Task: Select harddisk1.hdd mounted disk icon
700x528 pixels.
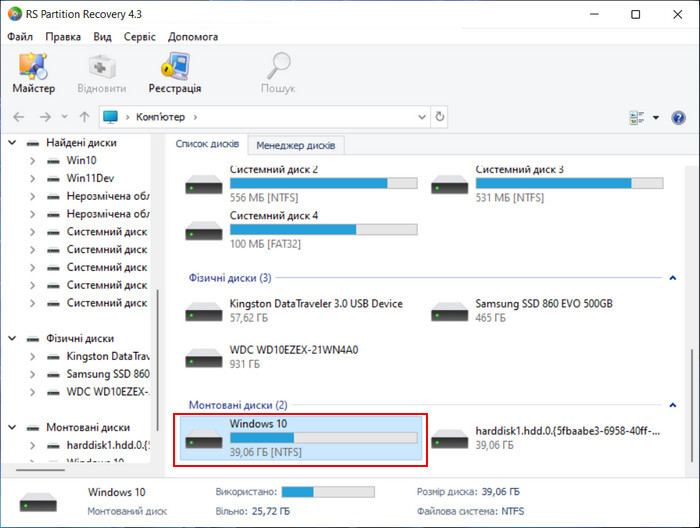Action: click(449, 439)
